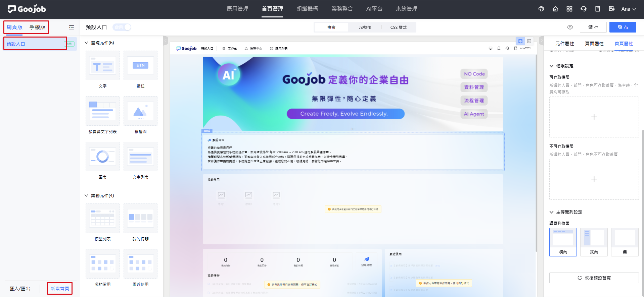Image resolution: width=644 pixels, height=297 pixels.
Task: Click the headset icon in preview header
Action: coord(507,48)
